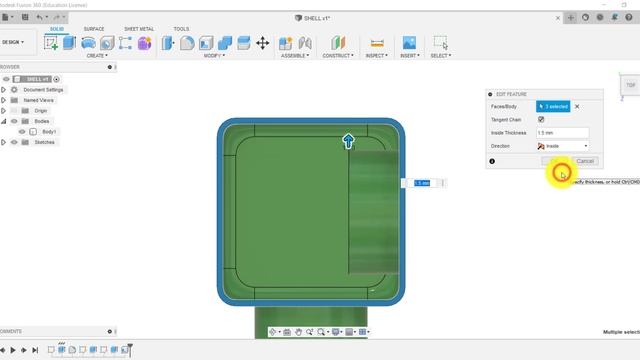This screenshot has width=640, height=360.
Task: Select the Create Form tool
Action: pyautogui.click(x=144, y=43)
